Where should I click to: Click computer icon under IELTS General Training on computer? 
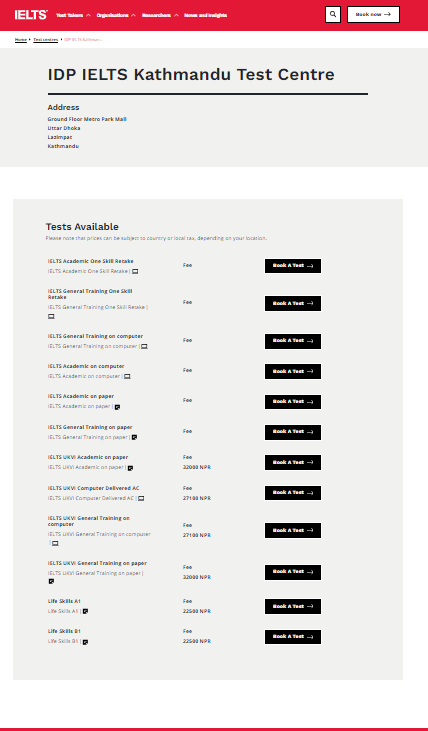[145, 346]
